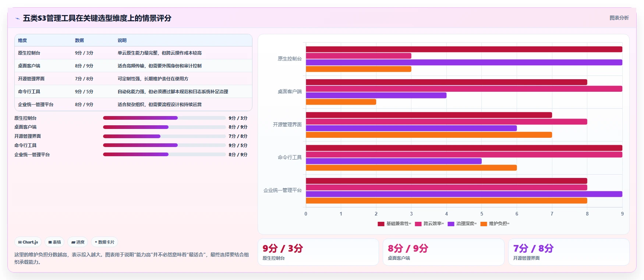This screenshot has width=644, height=280.
Task: Click the 桌面客户端 progress bar
Action: pos(164,127)
